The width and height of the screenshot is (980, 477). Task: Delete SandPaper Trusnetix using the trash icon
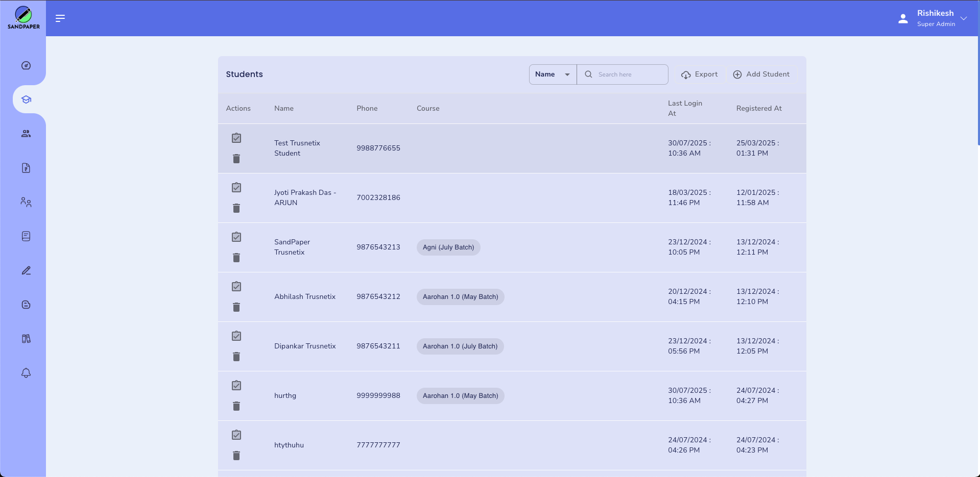click(x=236, y=258)
